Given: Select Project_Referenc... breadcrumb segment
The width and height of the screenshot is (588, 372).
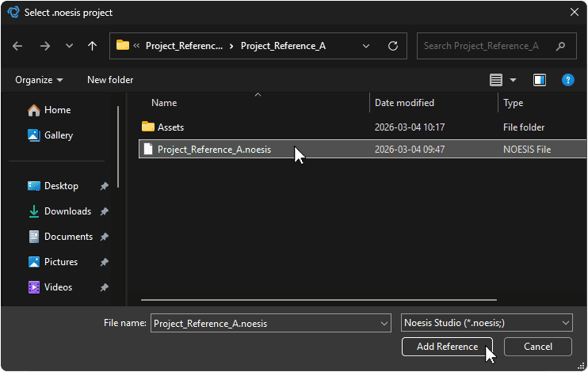Looking at the screenshot, I should coord(184,46).
